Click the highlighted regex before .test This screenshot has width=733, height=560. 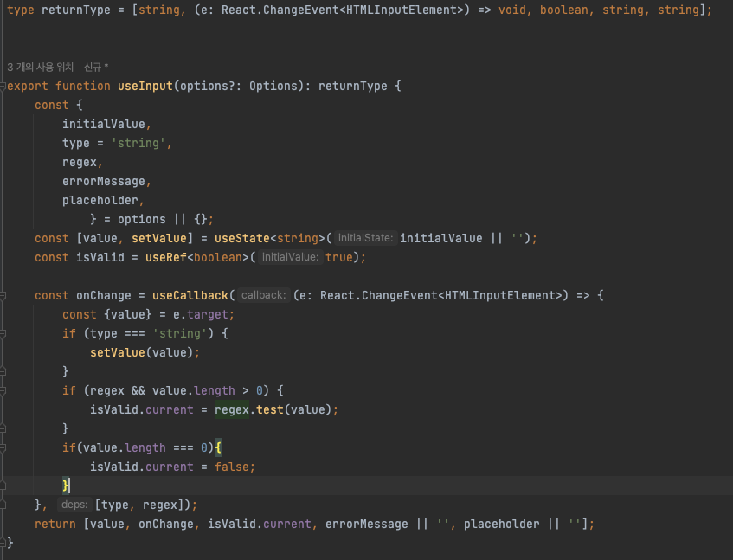point(232,410)
